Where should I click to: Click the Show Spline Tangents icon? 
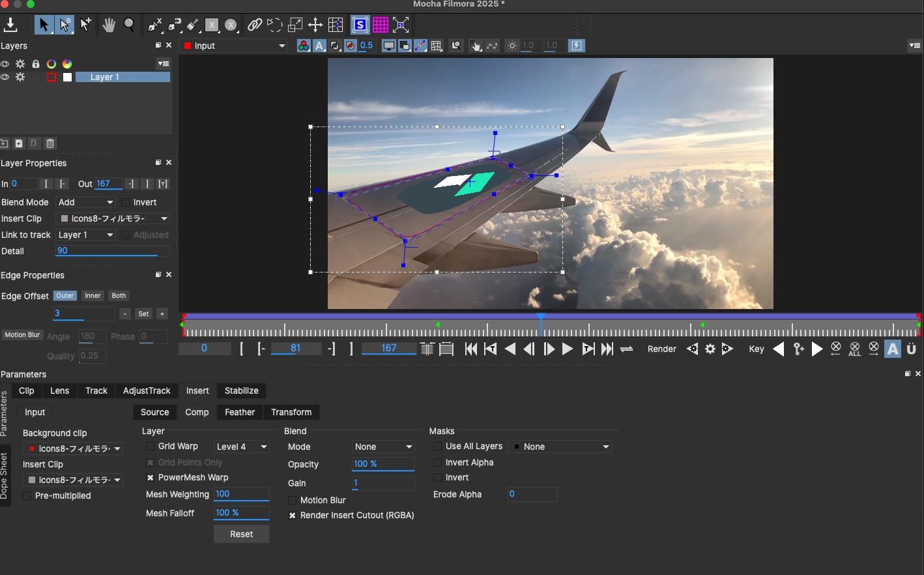(420, 46)
